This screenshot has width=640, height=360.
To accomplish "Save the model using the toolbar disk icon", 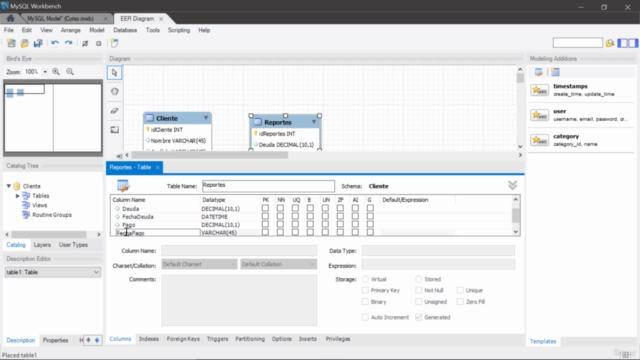I will (38, 43).
